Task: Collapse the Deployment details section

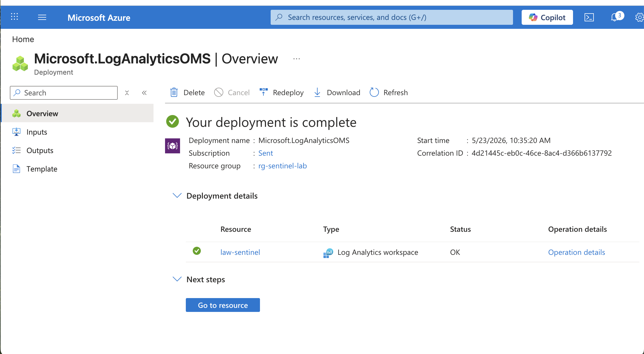Action: click(x=177, y=196)
